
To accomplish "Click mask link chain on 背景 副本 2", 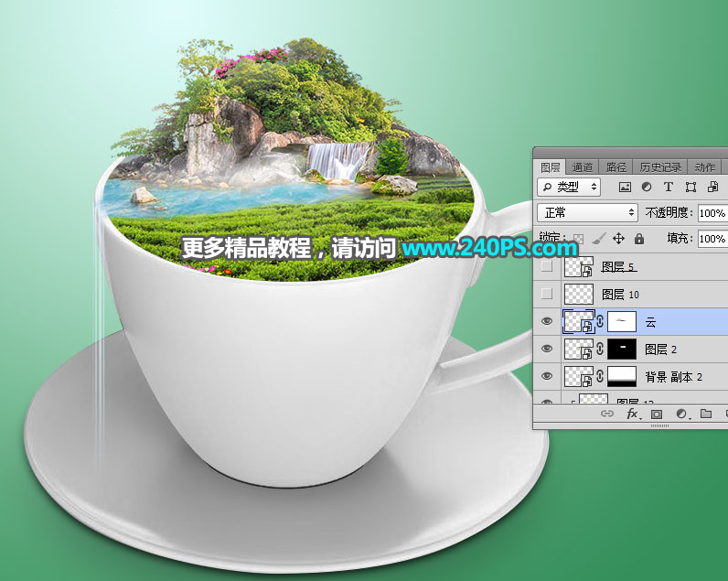I will (x=600, y=376).
